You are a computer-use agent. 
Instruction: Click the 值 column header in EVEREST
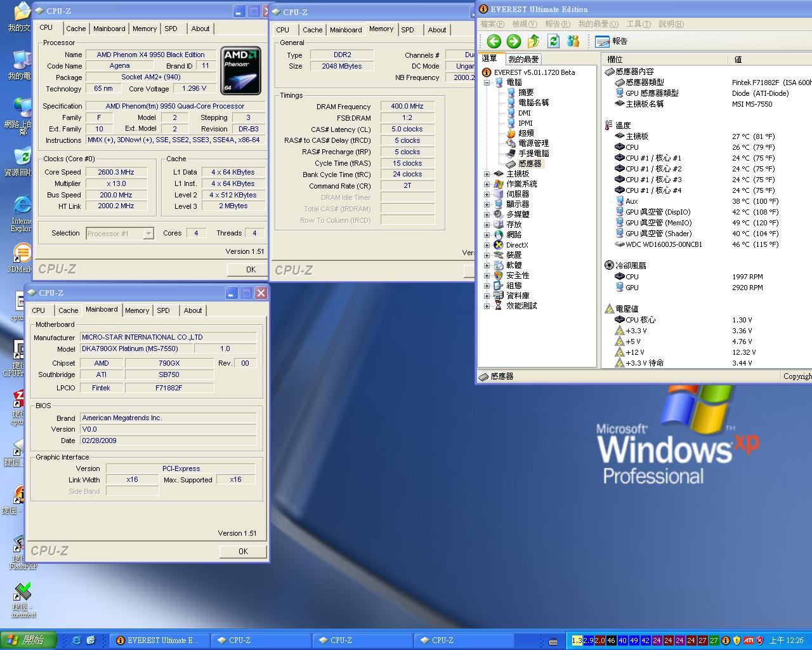[x=769, y=59]
